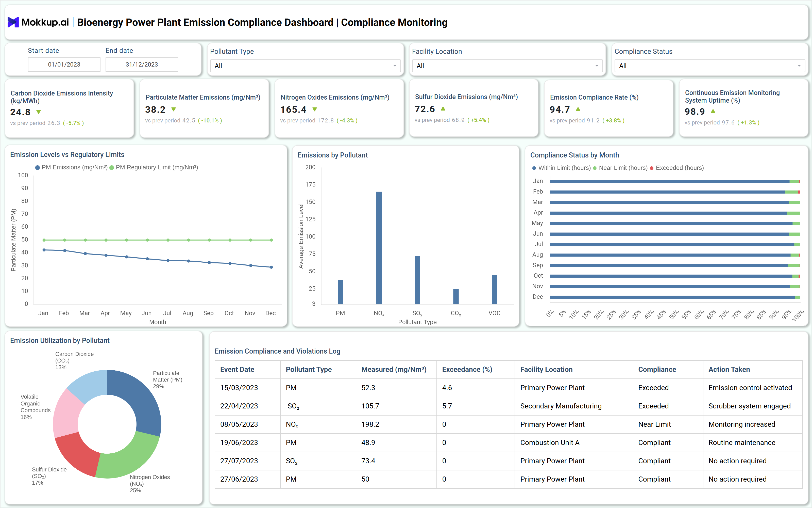Click the up trend arrow beside 94.7
Image resolution: width=812 pixels, height=508 pixels.
pos(578,109)
